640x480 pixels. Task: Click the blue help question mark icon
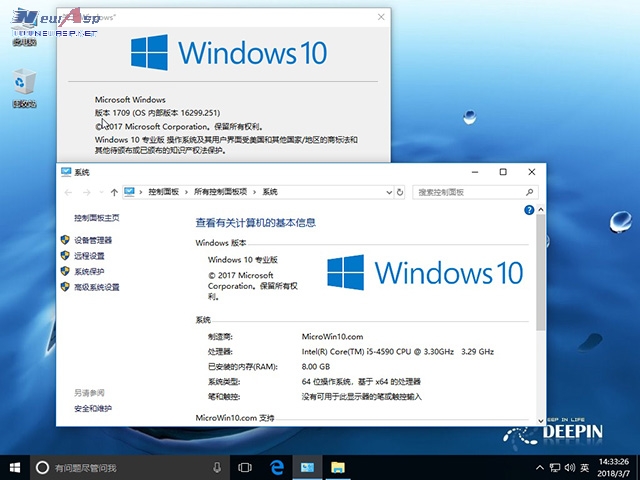[529, 210]
